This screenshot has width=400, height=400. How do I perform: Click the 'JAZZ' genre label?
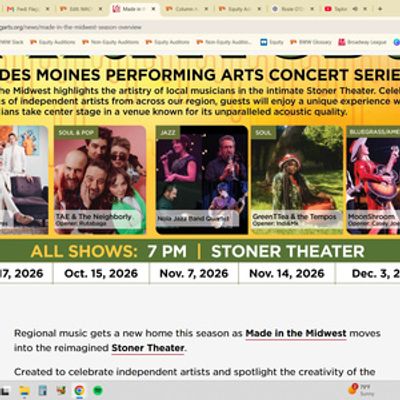[168, 132]
